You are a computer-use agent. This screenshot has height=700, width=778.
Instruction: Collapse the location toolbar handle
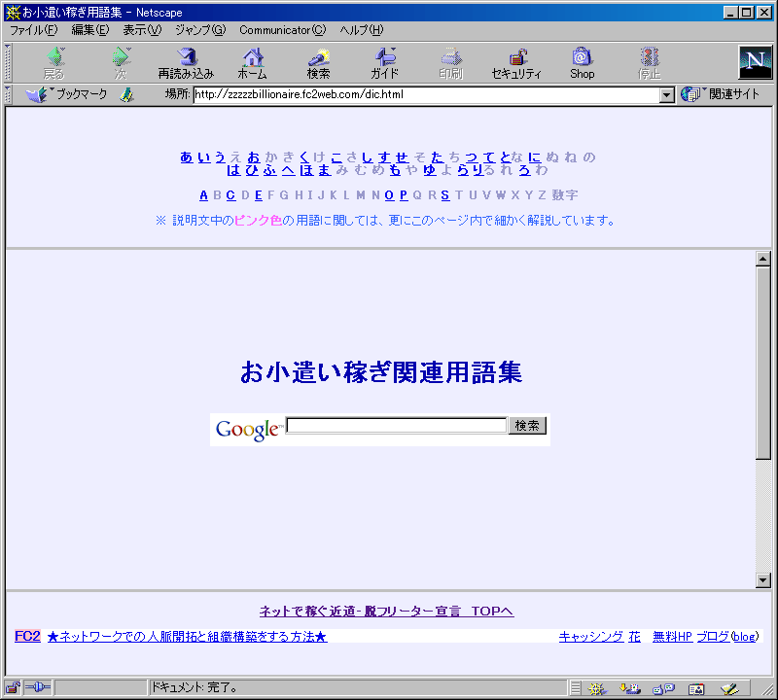point(8,94)
